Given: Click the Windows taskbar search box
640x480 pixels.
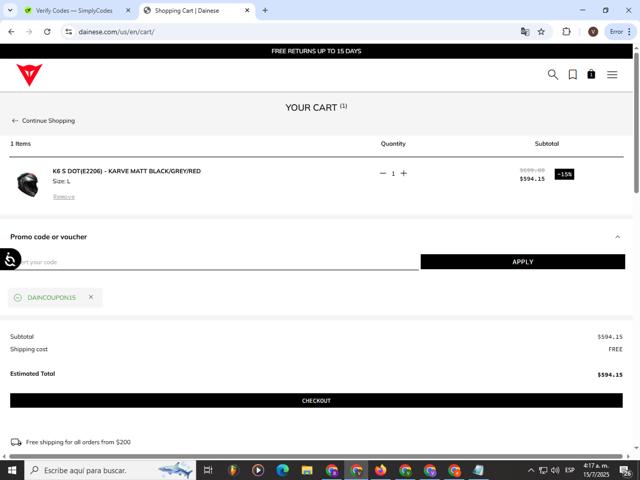Looking at the screenshot, I should (x=110, y=470).
